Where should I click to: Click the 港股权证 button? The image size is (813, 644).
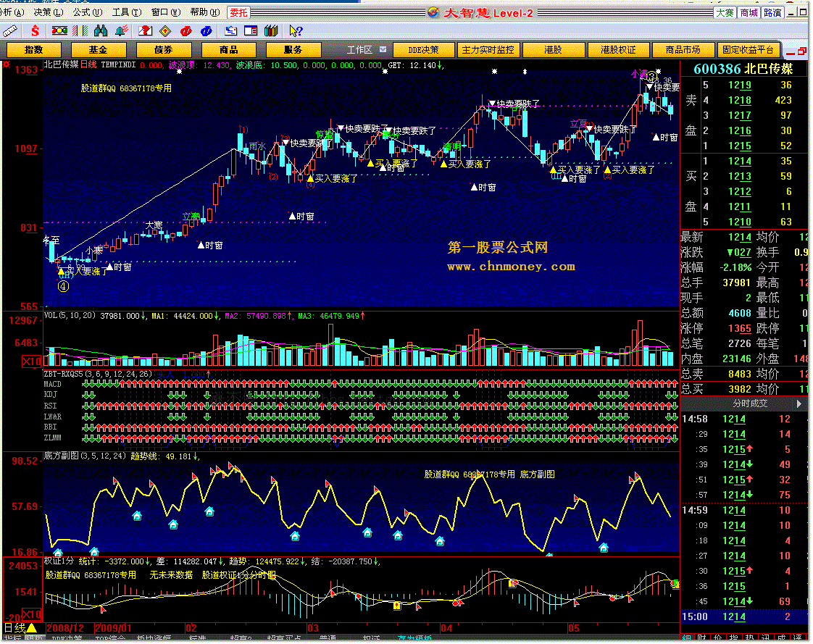click(x=618, y=50)
